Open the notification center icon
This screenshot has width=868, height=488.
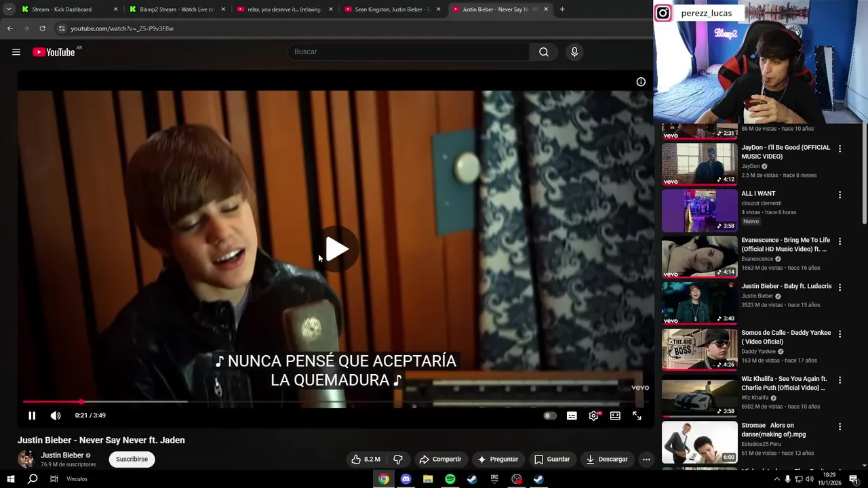coord(854,479)
